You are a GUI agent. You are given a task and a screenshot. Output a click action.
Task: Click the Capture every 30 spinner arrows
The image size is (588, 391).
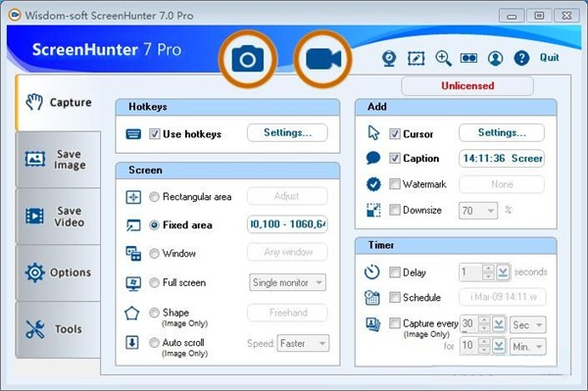[x=484, y=324]
